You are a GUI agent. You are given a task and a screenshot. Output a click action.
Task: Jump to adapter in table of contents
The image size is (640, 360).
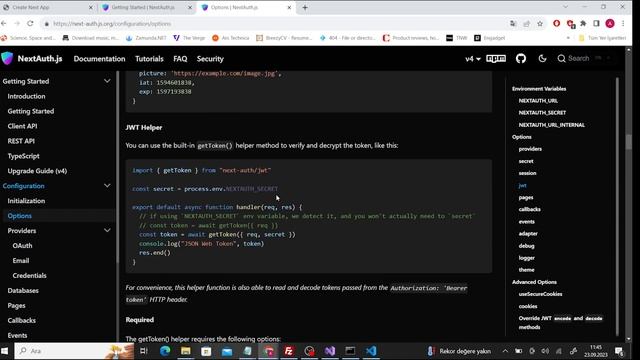[528, 233]
